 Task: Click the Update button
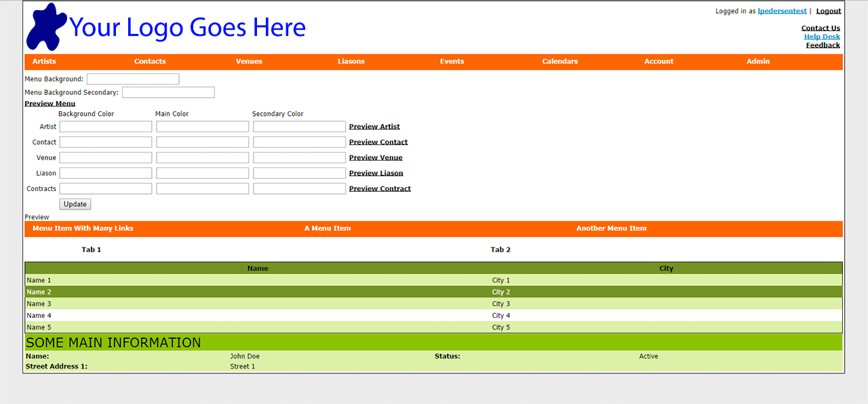click(75, 204)
